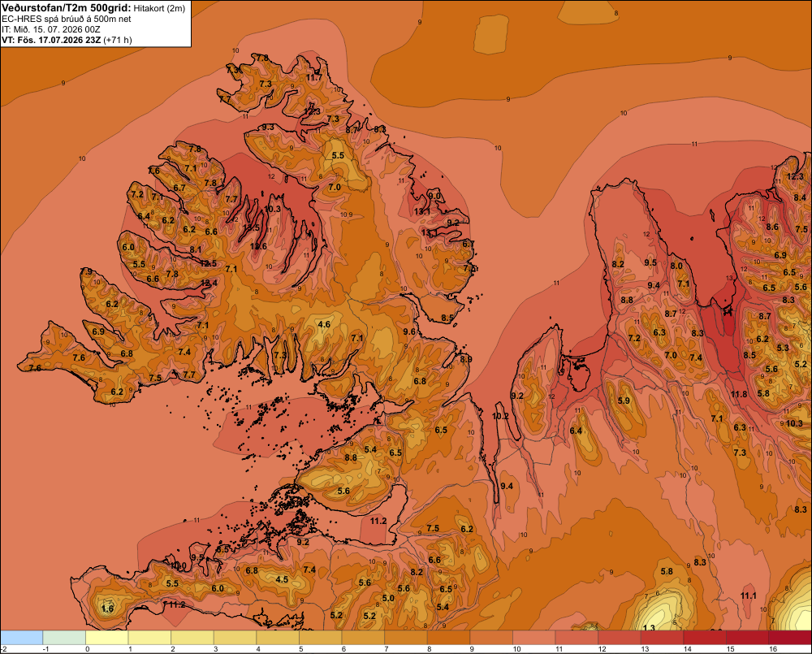812x654 pixels.
Task: Click the 11.7 temperature value on the map
Action: click(313, 78)
